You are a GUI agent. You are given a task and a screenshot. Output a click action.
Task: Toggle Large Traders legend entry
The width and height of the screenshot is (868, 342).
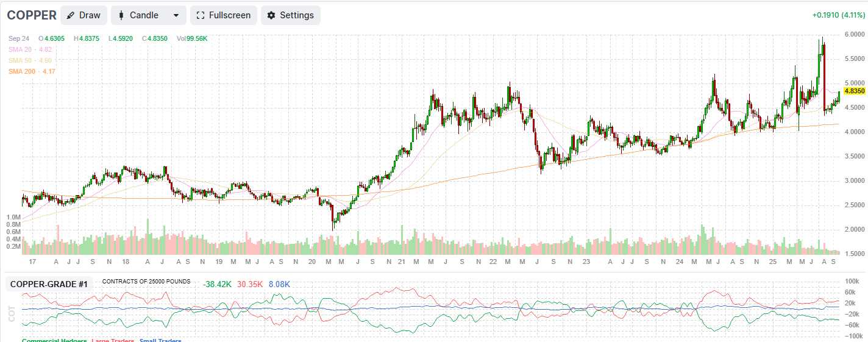click(113, 340)
